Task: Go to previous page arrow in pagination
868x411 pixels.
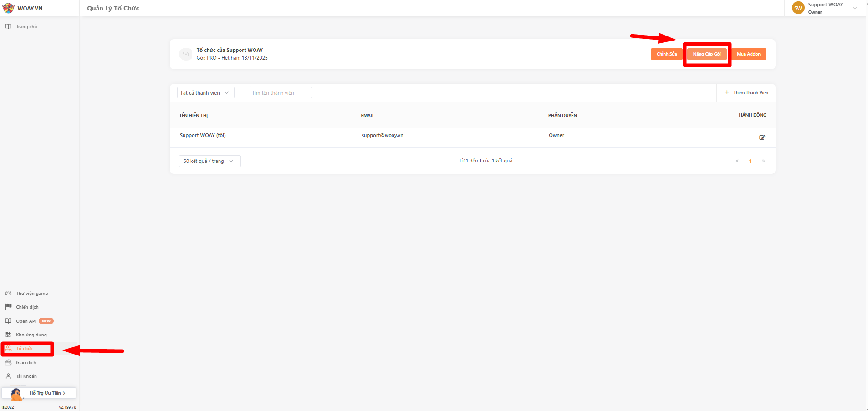Action: tap(737, 161)
